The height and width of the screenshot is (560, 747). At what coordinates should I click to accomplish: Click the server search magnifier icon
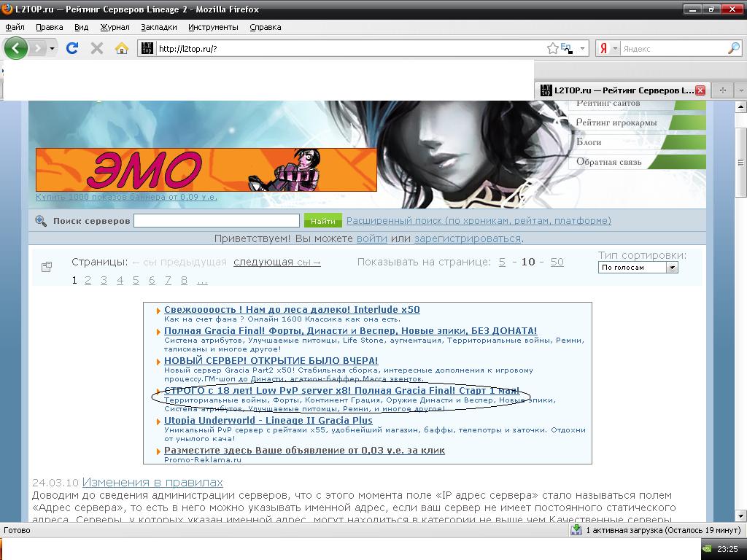click(x=41, y=220)
